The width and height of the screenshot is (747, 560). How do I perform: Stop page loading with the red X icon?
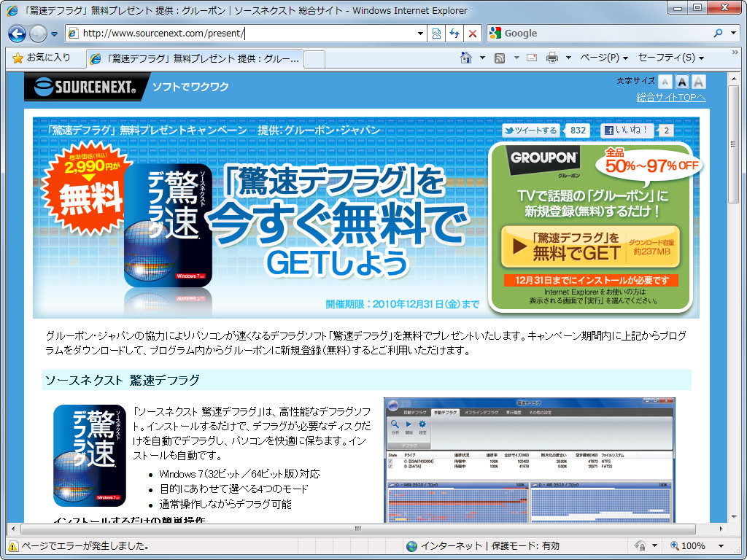[471, 34]
